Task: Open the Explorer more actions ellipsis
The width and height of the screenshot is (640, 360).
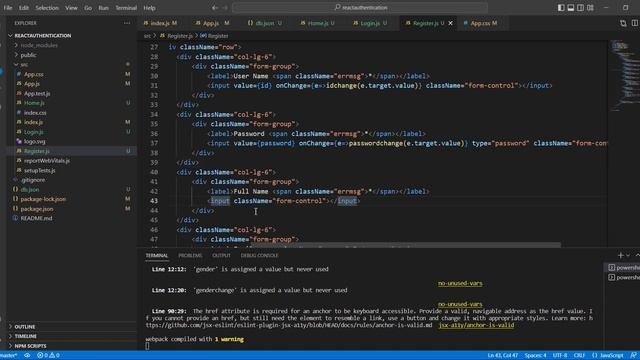Action: [x=127, y=23]
